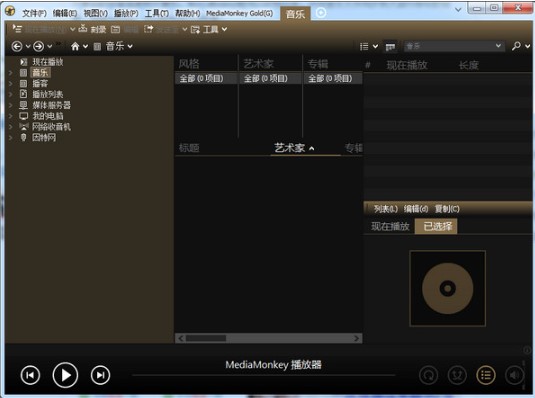Image resolution: width=535 pixels, height=398 pixels.
Task: Open the 工具 toolbar dropdown
Action: click(x=209, y=30)
